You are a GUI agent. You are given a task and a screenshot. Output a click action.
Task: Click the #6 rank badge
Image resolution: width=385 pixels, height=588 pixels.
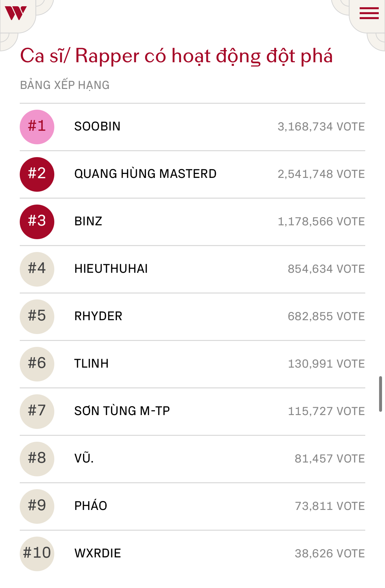pos(37,364)
